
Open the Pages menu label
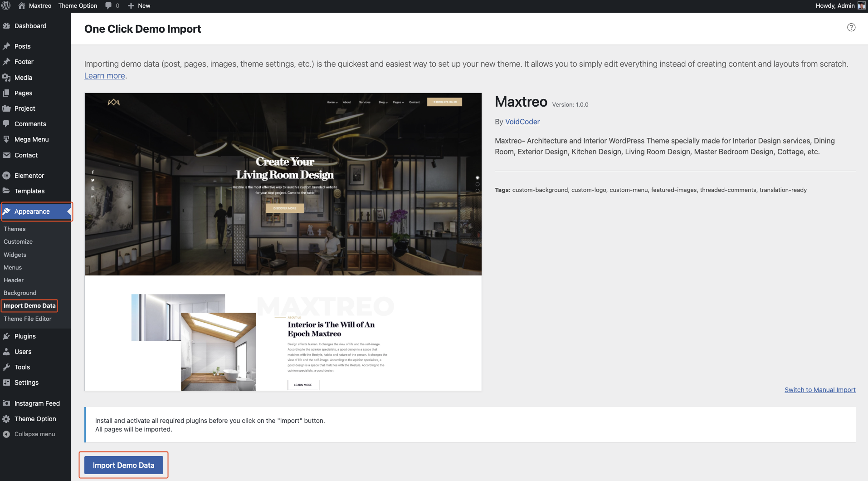pyautogui.click(x=23, y=93)
